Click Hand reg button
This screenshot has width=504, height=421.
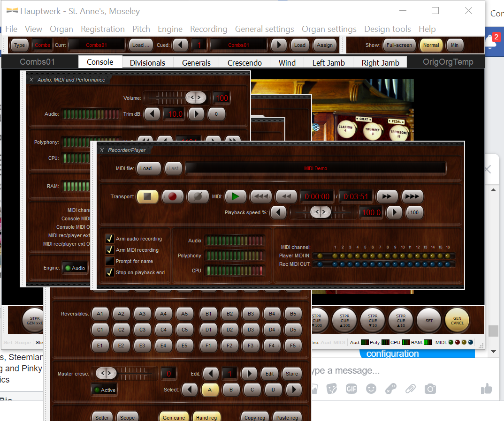pyautogui.click(x=206, y=417)
